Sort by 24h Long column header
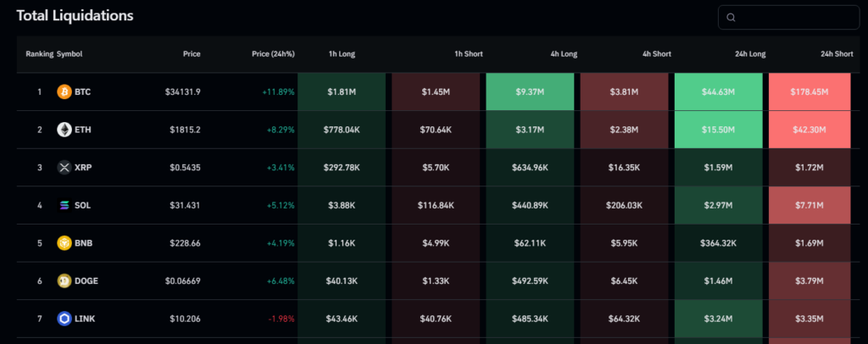Screen dimensions: 868x344 [750, 54]
